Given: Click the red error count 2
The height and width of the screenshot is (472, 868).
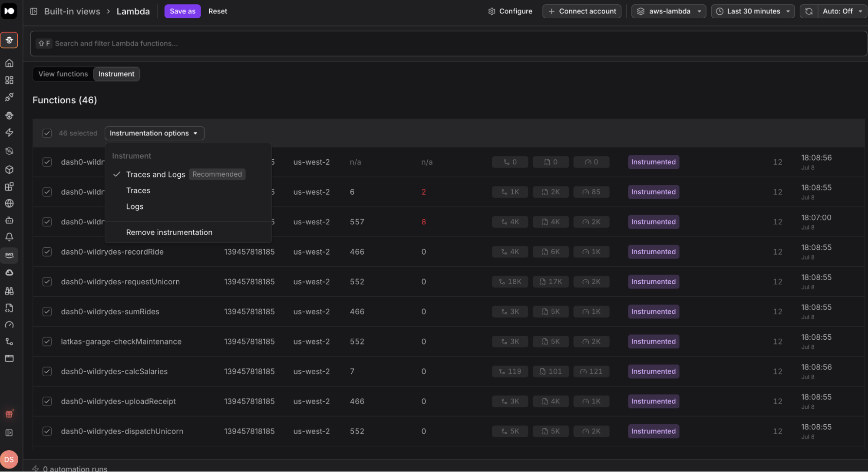Looking at the screenshot, I should point(423,192).
